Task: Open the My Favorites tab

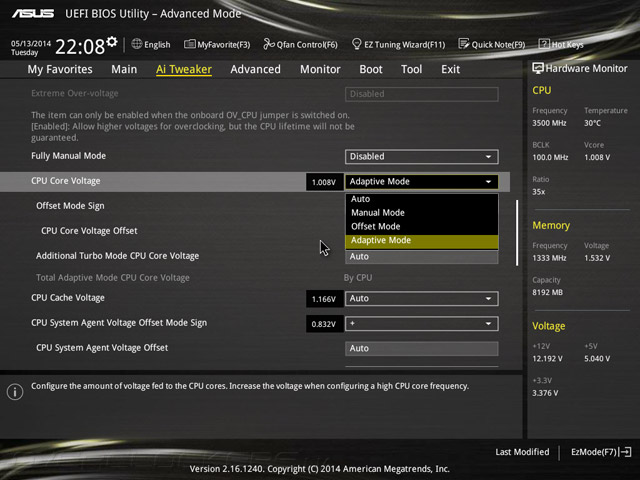Action: 60,69
